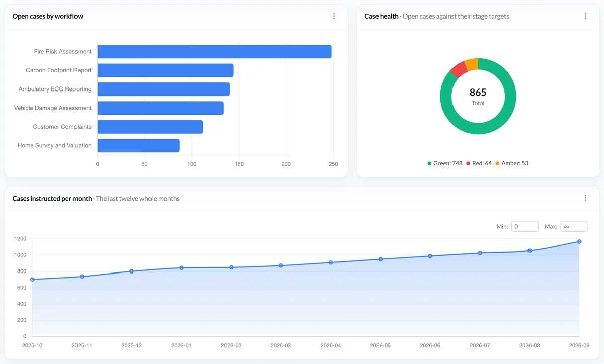Click the 2026-09 x-axis label
This screenshot has width=604, height=364.
coord(579,346)
